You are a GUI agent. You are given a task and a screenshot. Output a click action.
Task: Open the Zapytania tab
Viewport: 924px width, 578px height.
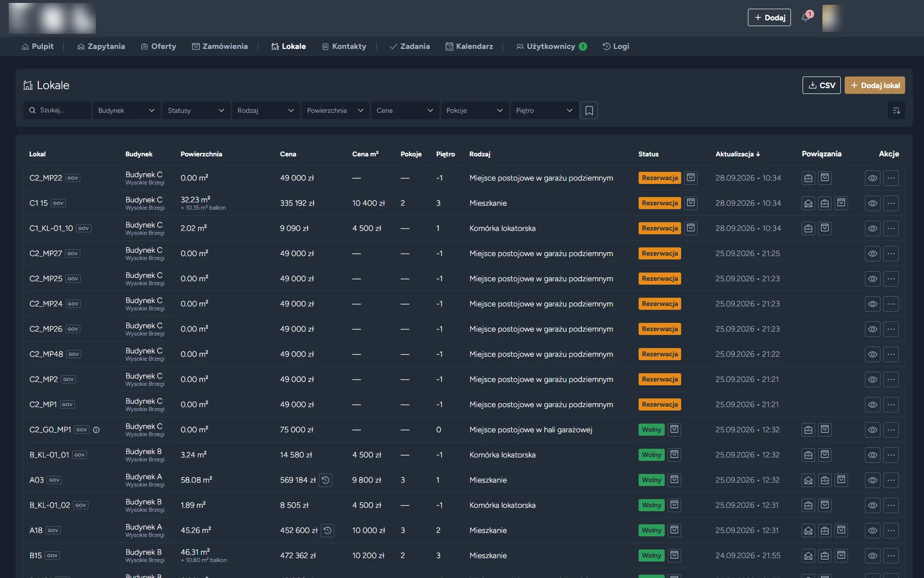[x=101, y=46]
